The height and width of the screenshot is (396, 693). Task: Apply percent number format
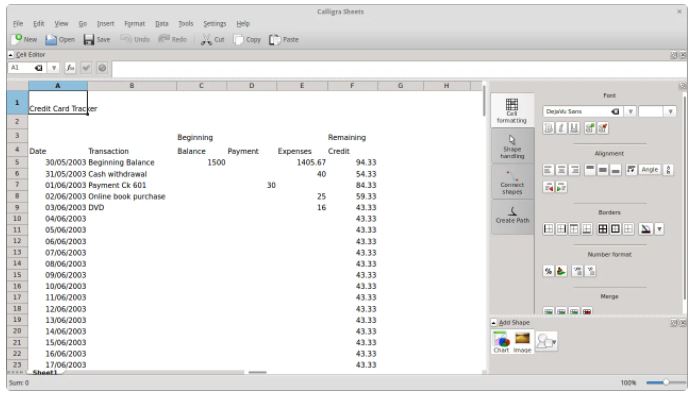(548, 271)
